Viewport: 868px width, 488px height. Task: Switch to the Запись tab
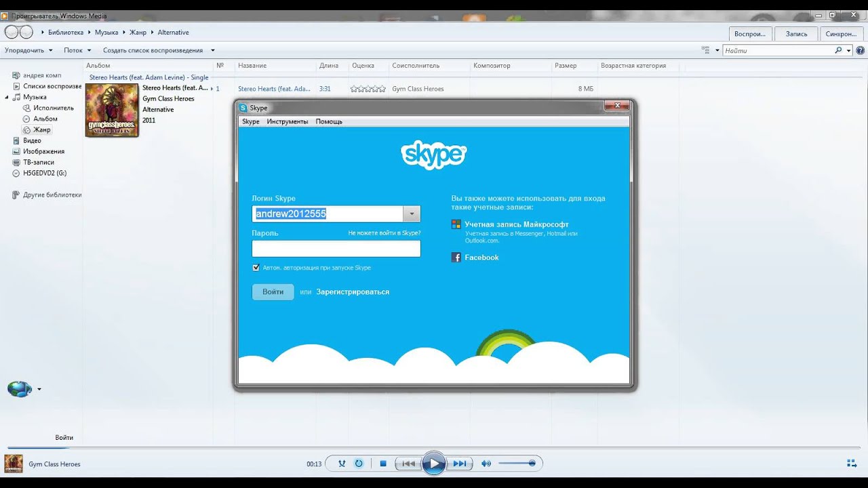(796, 33)
